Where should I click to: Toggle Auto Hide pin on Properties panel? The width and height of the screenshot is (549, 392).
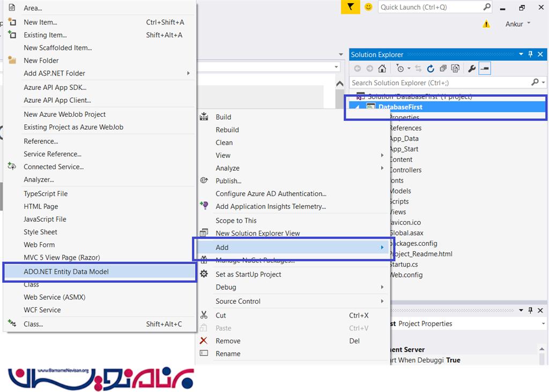click(x=530, y=310)
